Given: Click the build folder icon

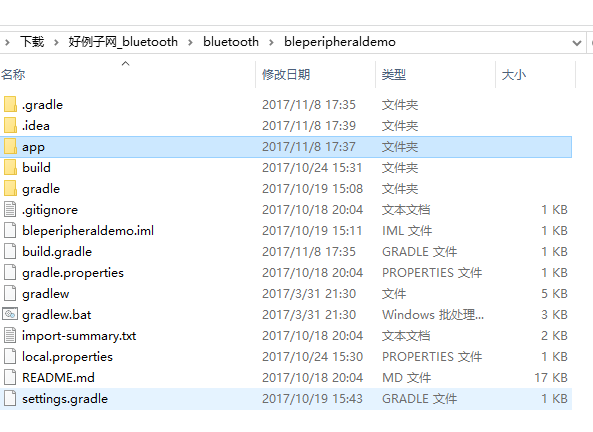Looking at the screenshot, I should 10,167.
